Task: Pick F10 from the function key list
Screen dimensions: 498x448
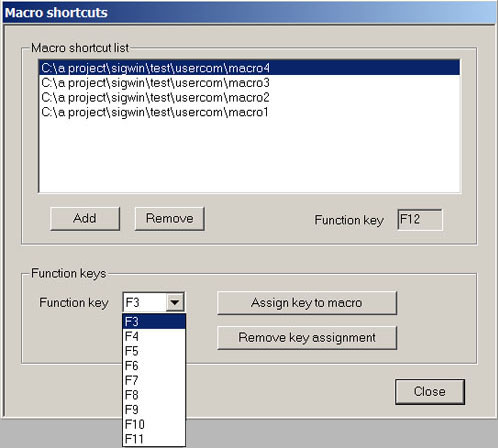Action: pyautogui.click(x=154, y=424)
